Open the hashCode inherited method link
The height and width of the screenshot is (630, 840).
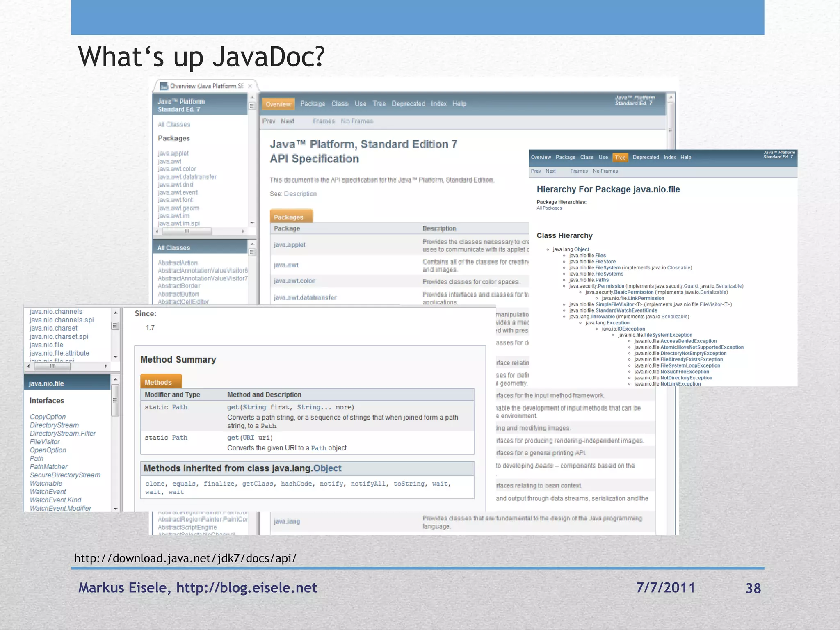[296, 484]
